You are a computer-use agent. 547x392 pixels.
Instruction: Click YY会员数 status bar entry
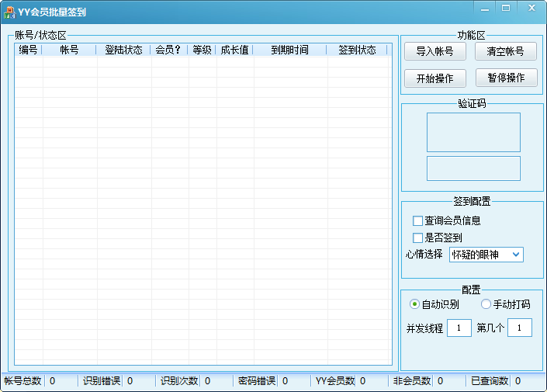click(335, 381)
